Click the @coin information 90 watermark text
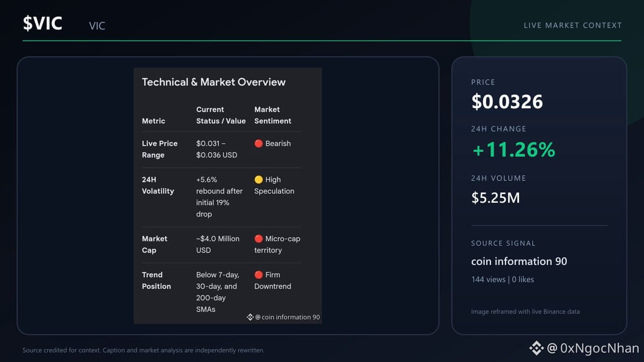Viewport: 644px width, 362px height. (x=287, y=317)
